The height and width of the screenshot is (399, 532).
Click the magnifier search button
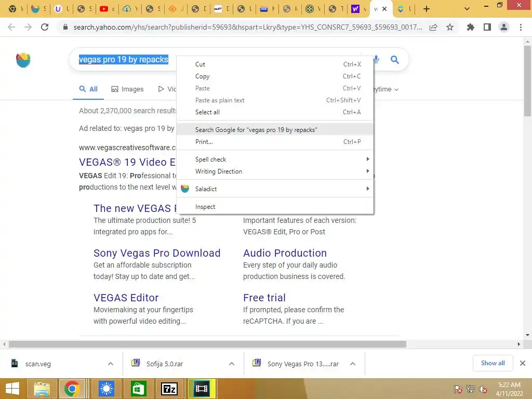(x=395, y=60)
